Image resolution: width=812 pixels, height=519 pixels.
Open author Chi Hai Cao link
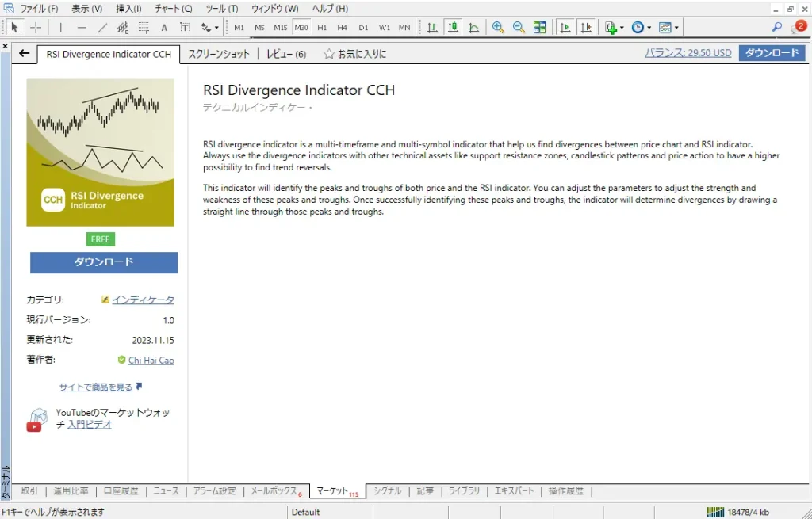tap(151, 361)
